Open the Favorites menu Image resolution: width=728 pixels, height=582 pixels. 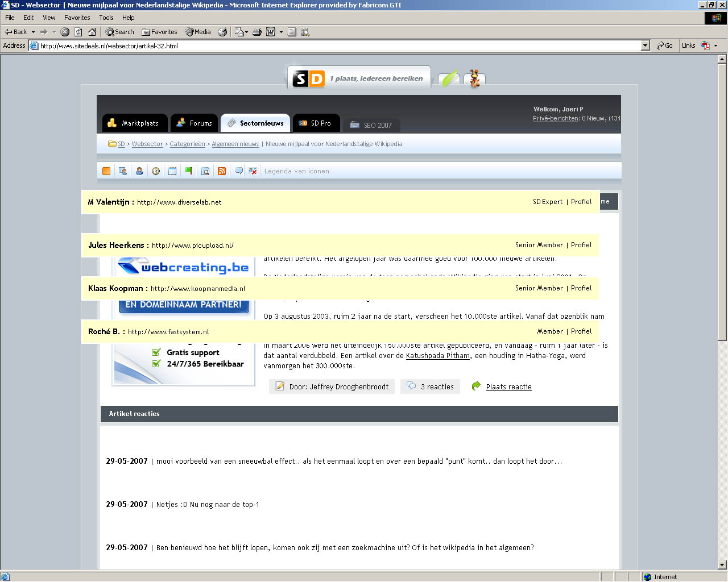pyautogui.click(x=77, y=18)
